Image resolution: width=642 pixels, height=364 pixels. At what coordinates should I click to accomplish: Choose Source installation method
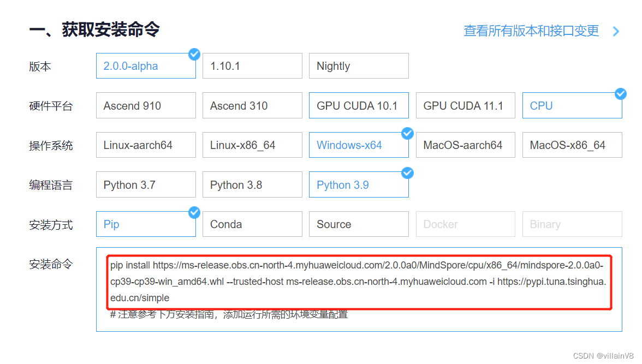coord(359,224)
